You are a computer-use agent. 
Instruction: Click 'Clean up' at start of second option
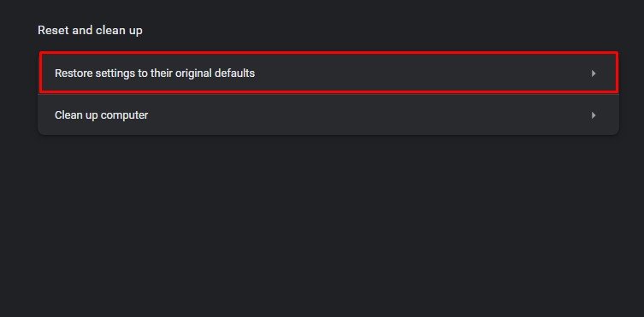76,115
